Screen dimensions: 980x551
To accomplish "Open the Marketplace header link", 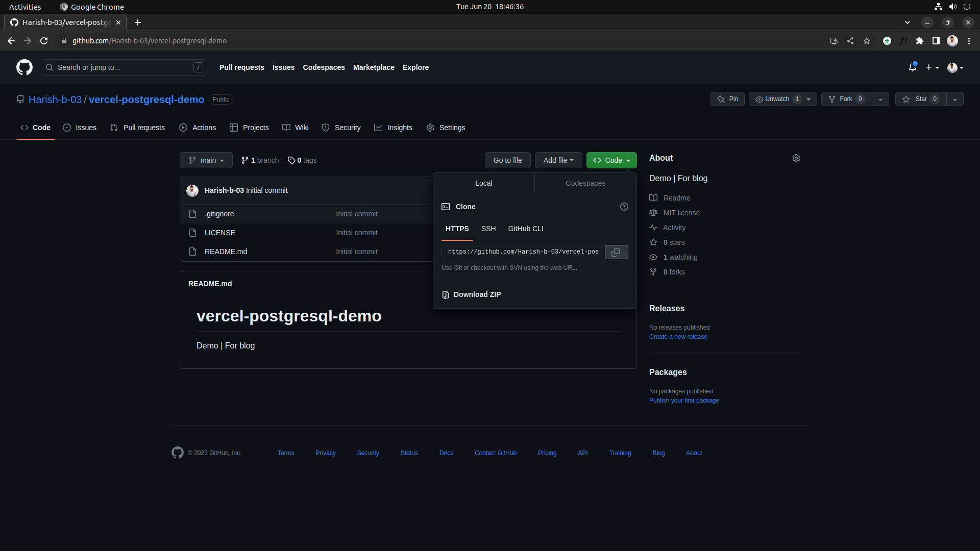I will [374, 67].
